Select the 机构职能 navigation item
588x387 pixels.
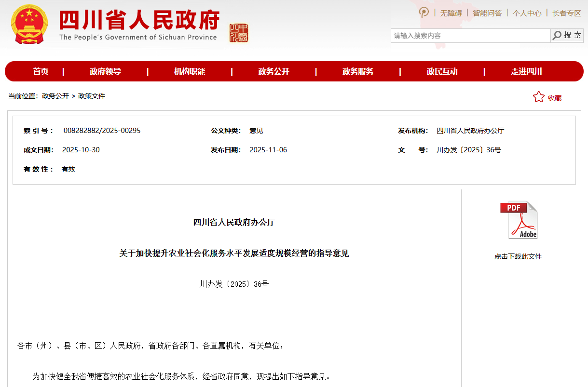tap(190, 71)
